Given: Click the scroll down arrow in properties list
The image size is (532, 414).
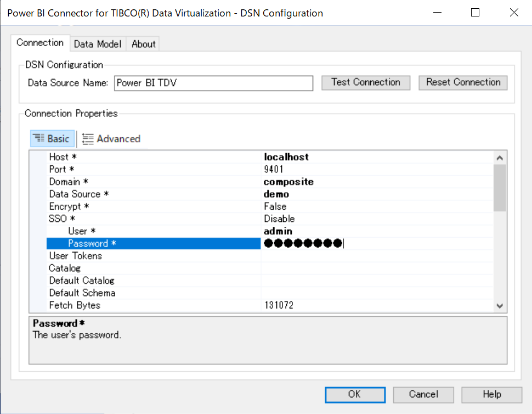Looking at the screenshot, I should click(500, 306).
